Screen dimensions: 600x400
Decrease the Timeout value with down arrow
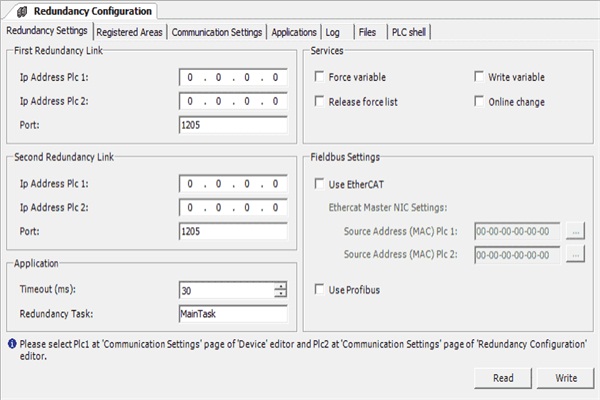point(280,294)
